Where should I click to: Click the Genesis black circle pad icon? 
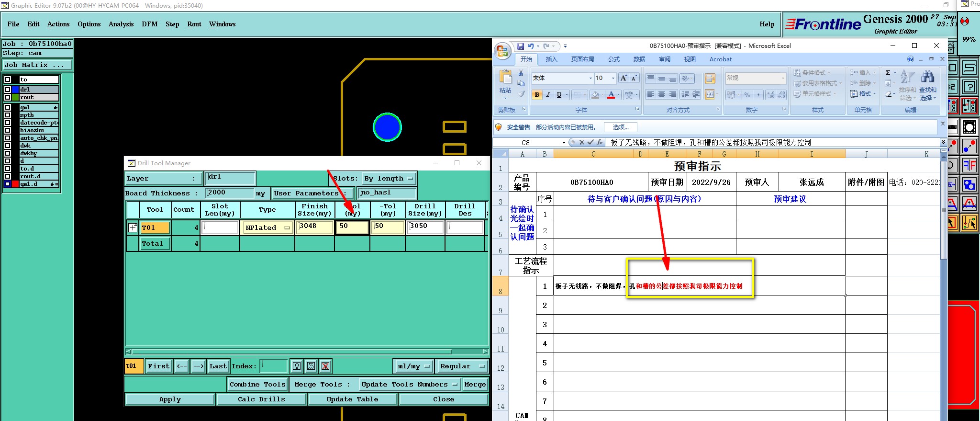[x=969, y=127]
